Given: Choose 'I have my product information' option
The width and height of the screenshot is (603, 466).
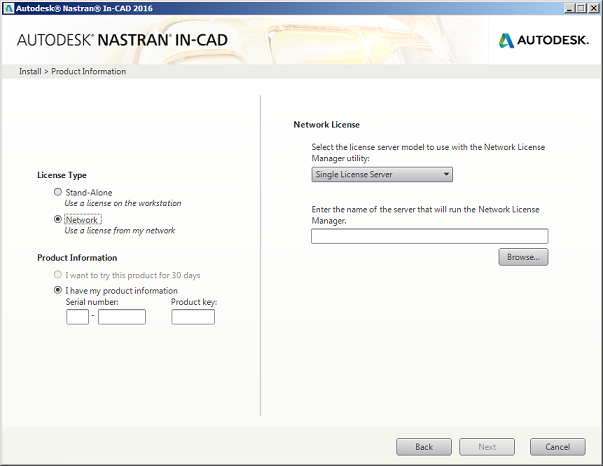Looking at the screenshot, I should pyautogui.click(x=58, y=290).
